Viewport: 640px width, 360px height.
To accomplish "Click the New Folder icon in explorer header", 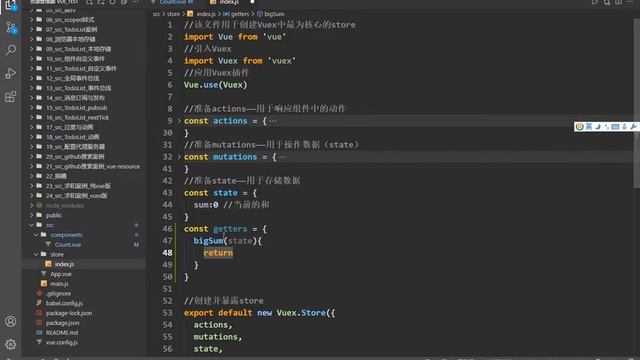I will pyautogui.click(x=101, y=2).
